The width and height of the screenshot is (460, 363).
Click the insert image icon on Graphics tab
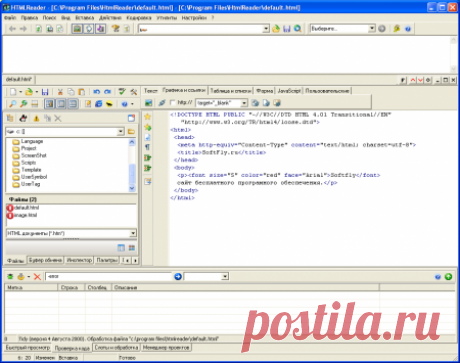pos(148,103)
